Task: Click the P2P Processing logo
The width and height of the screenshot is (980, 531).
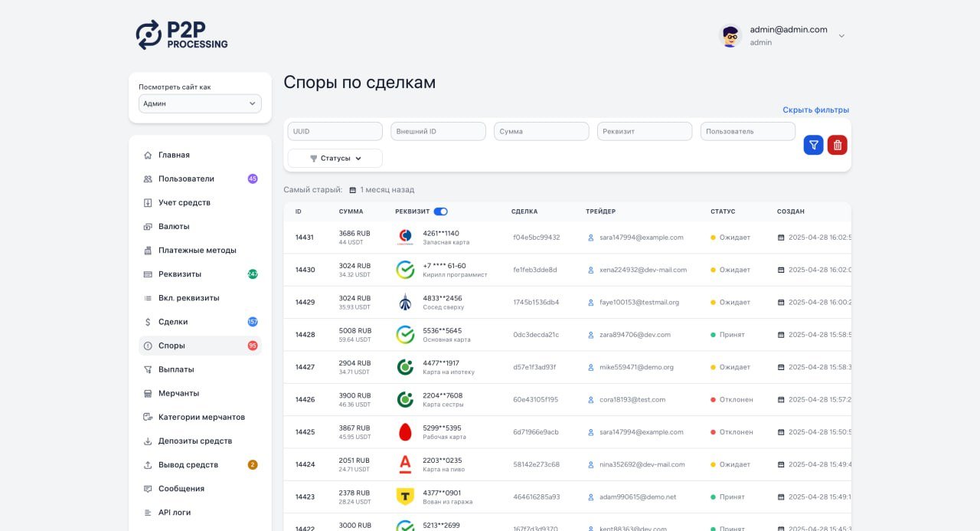Action: [181, 34]
